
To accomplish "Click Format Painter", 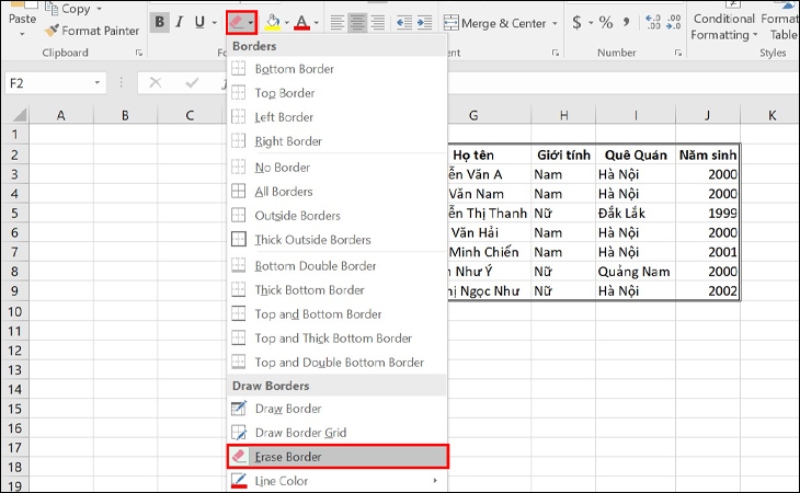I will coord(92,31).
